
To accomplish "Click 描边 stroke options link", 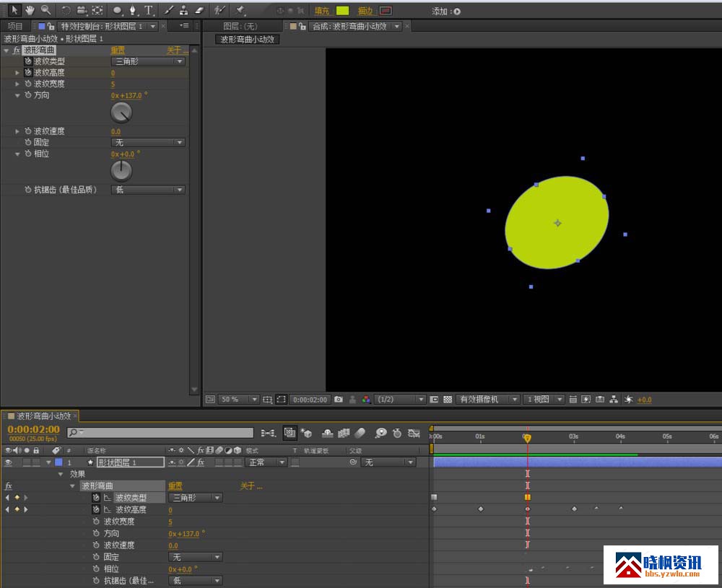I will 365,11.
